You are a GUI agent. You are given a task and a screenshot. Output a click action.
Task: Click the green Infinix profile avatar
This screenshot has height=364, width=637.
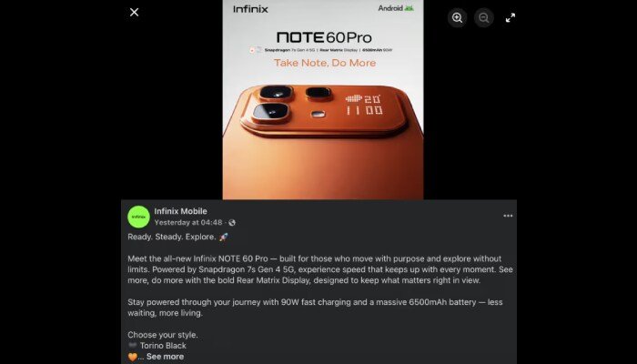pos(138,217)
